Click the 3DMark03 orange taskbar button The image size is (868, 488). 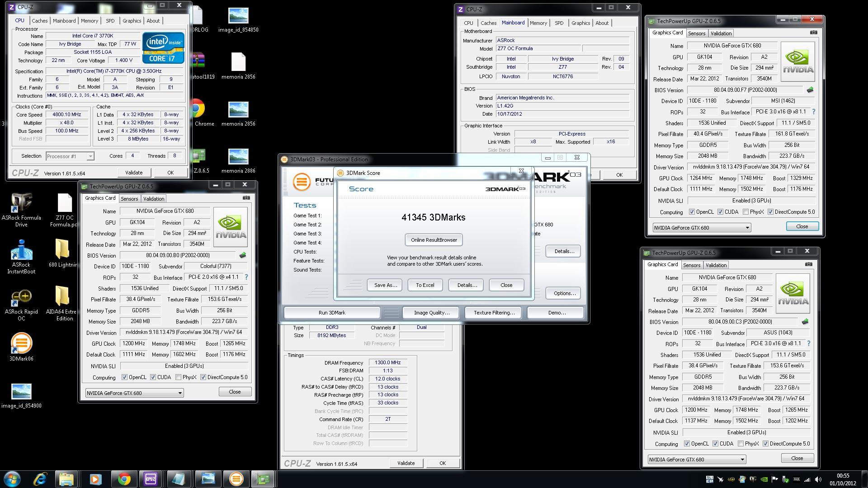point(236,479)
